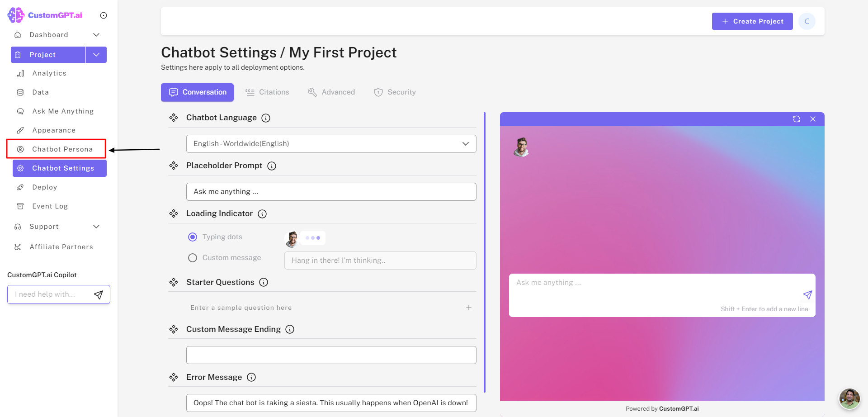
Task: Send the Copilot help request
Action: click(99, 295)
